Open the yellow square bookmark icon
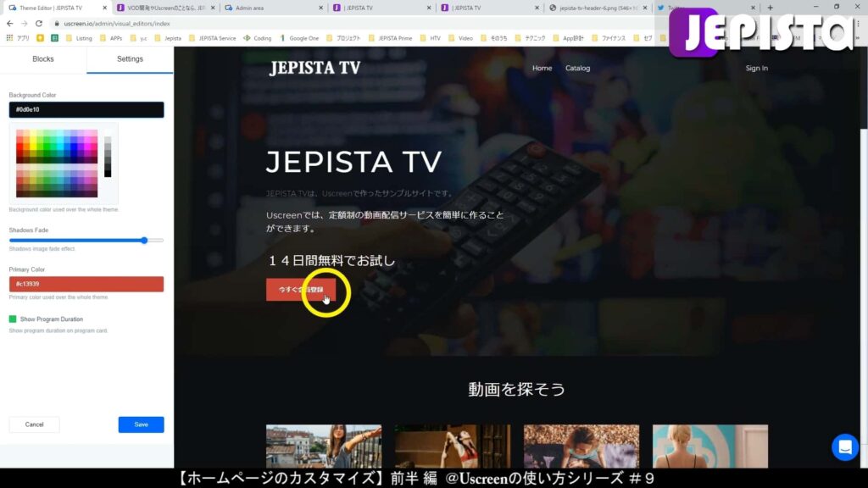 41,38
